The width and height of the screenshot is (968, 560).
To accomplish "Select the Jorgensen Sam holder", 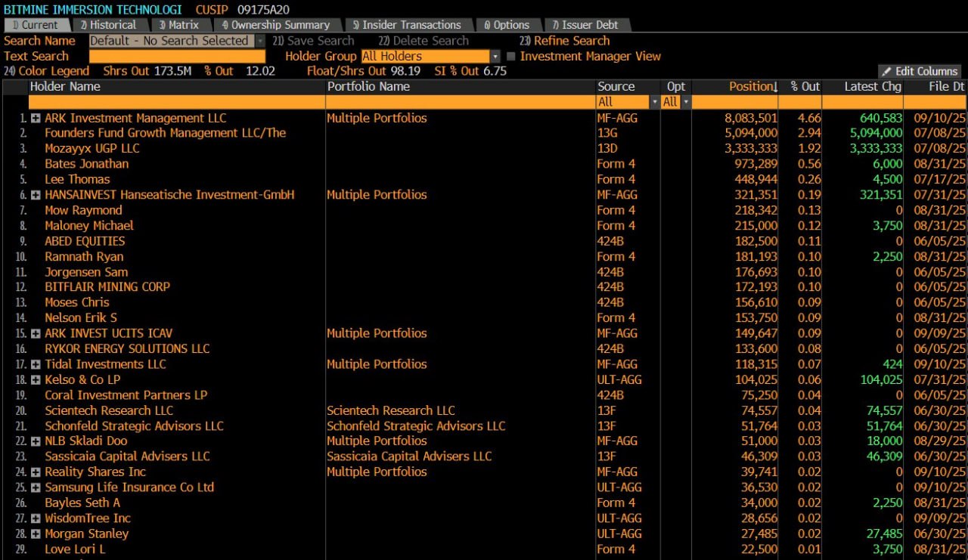I will [x=86, y=272].
